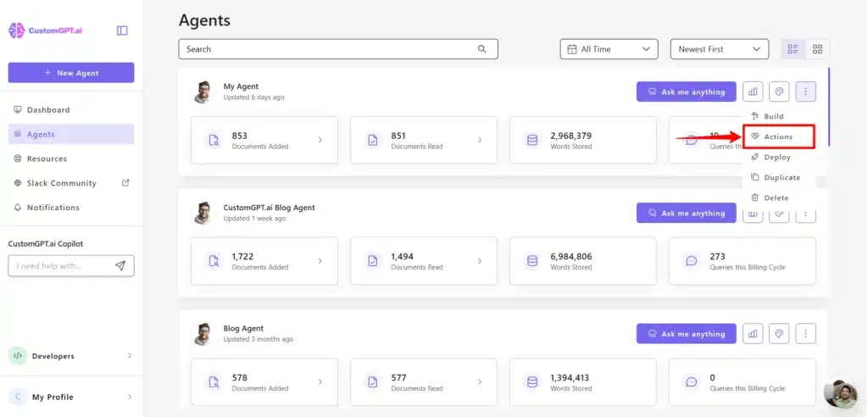Click the search magnifier icon
868x417 pixels.
click(x=481, y=48)
